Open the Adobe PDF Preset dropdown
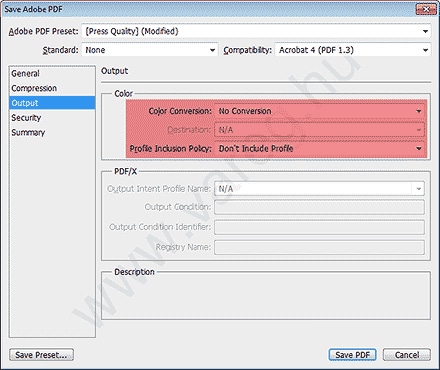This screenshot has height=370, width=440. coord(256,31)
